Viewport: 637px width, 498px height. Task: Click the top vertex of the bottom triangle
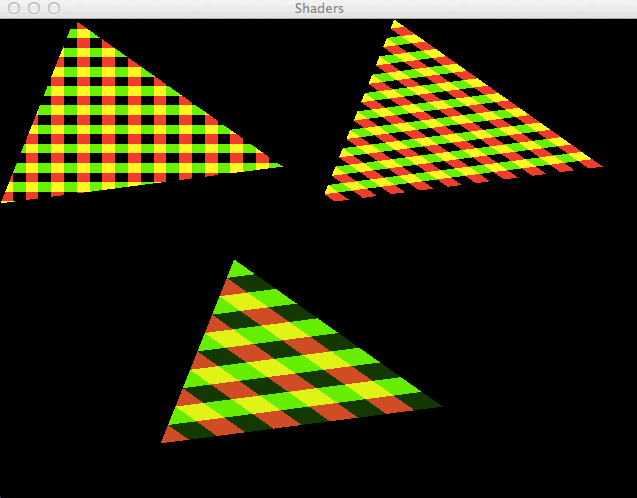coord(235,263)
